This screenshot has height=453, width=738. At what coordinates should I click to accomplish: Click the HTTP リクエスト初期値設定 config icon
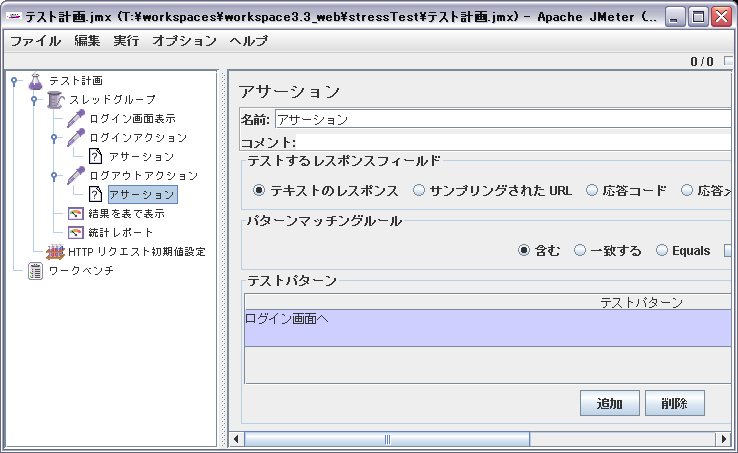coord(55,252)
